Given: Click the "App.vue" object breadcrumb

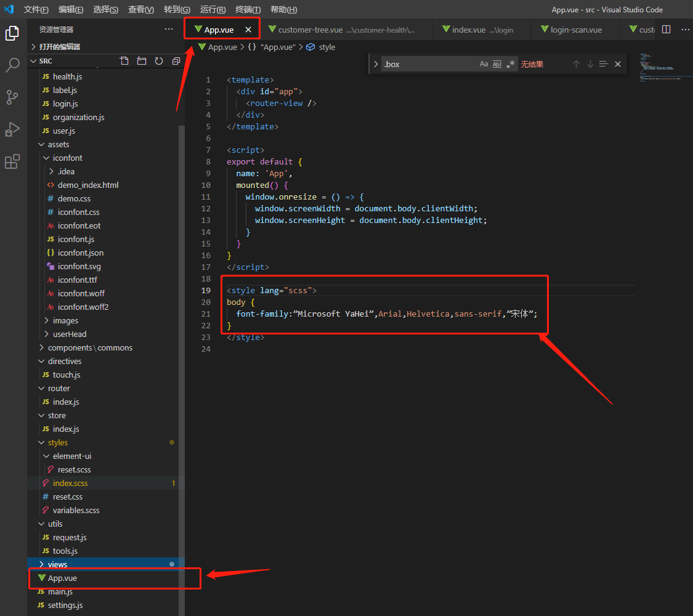Looking at the screenshot, I should [272, 47].
